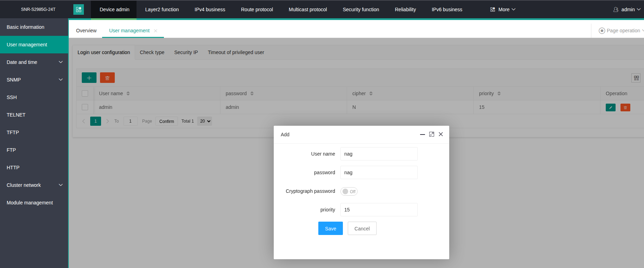Sort by cipher column arrows
This screenshot has height=268, width=644.
click(x=371, y=93)
